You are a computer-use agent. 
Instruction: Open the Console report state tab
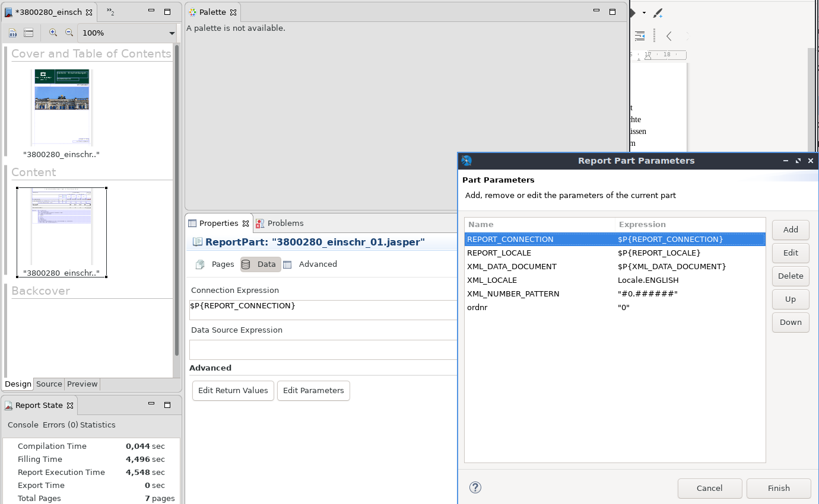[x=23, y=425]
